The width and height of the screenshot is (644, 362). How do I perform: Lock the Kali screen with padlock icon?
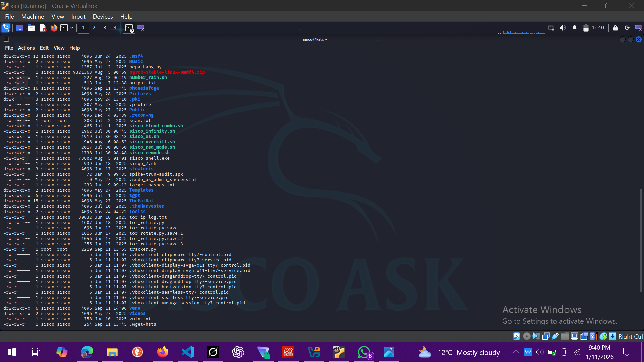615,28
